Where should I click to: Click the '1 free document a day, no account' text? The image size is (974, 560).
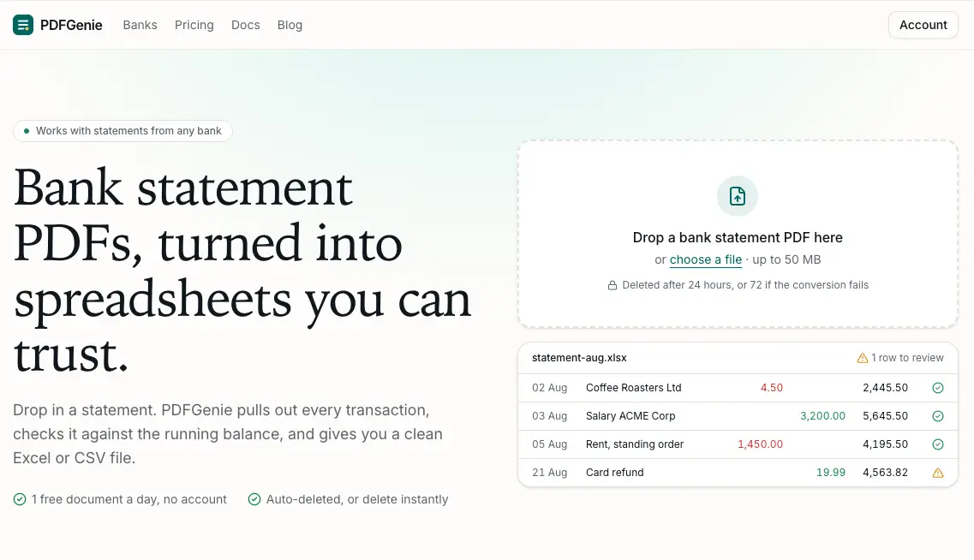pyautogui.click(x=129, y=499)
